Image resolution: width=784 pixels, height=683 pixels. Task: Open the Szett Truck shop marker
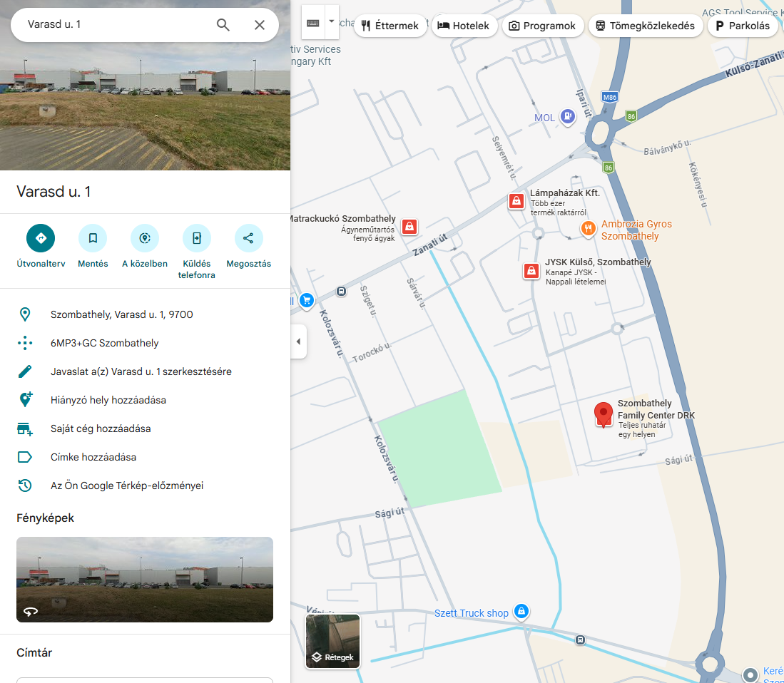[521, 612]
